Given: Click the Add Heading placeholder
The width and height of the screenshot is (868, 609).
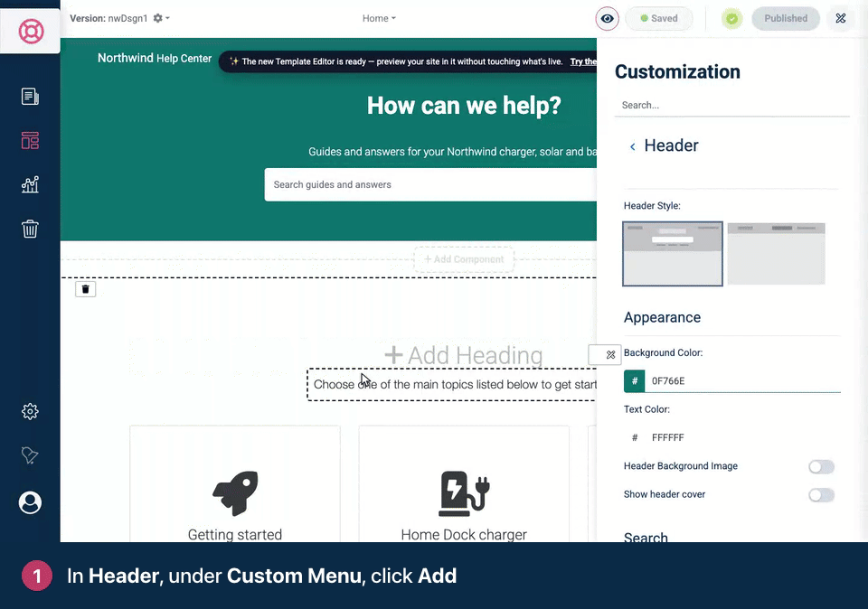Looking at the screenshot, I should (x=464, y=355).
